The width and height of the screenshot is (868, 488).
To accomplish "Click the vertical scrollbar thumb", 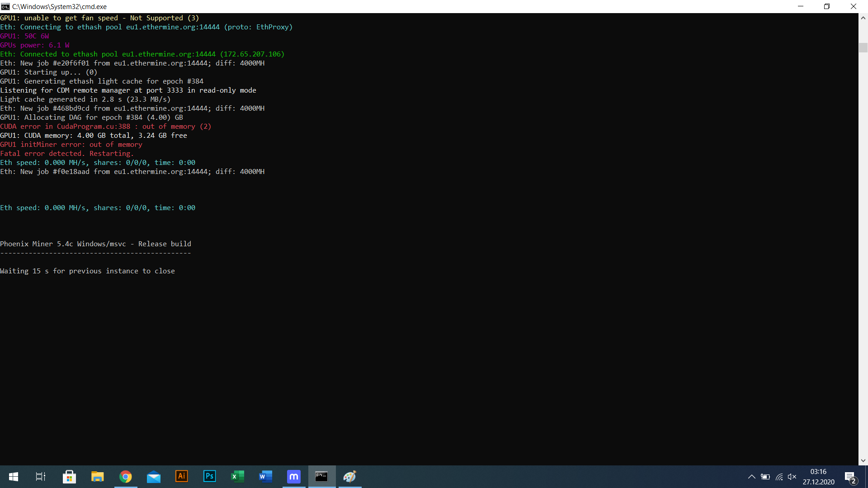I will tap(863, 47).
